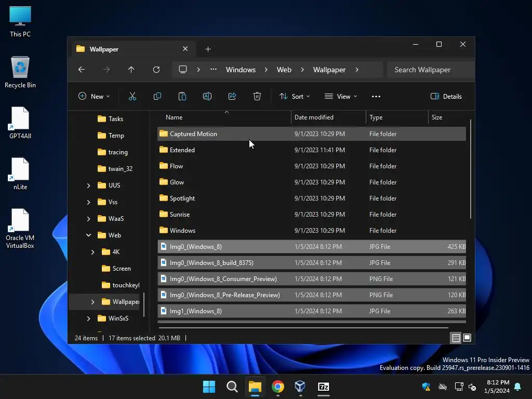532x399 pixels.
Task: Show hidden breadcrumb path ellipsis
Action: click(213, 70)
